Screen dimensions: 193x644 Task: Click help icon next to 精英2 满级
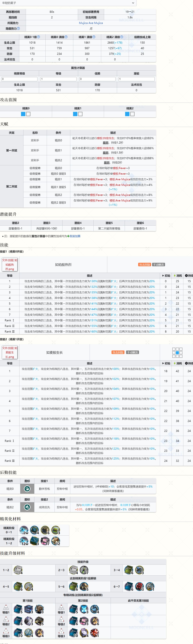point(122,37)
